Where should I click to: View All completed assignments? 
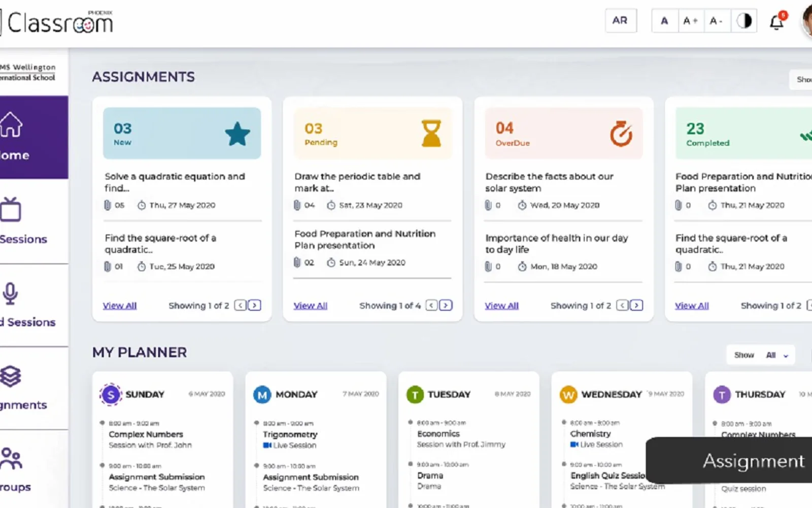click(x=692, y=306)
